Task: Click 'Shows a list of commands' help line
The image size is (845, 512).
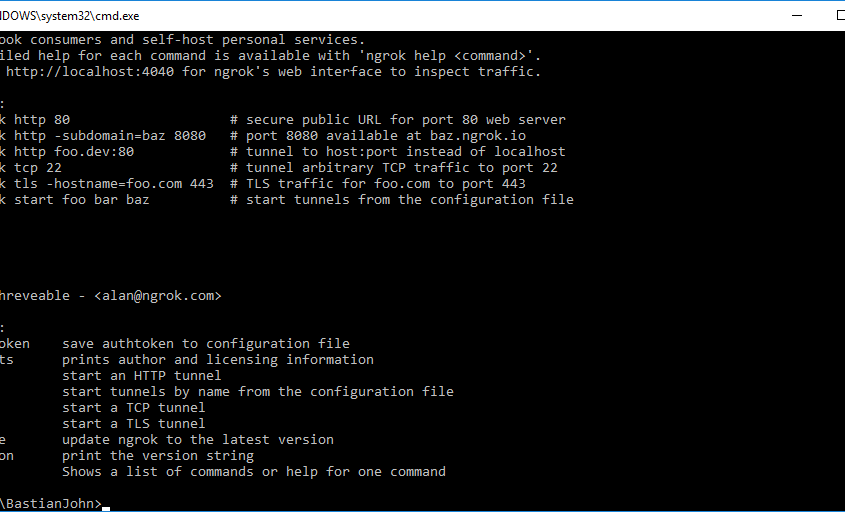Action: tap(254, 472)
